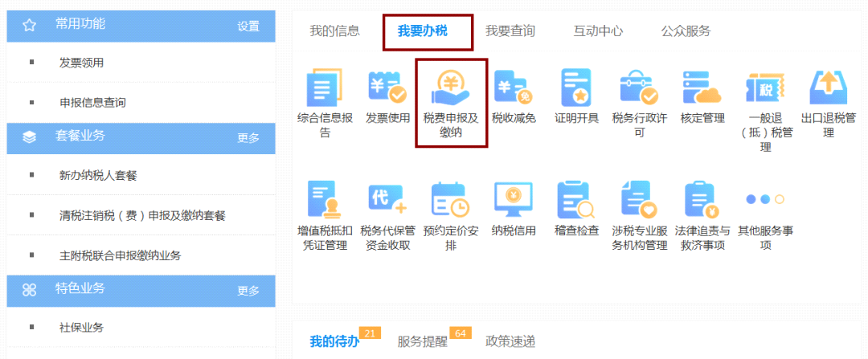This screenshot has height=359, width=868.
Task: Open the 互动中心 tab
Action: click(598, 31)
